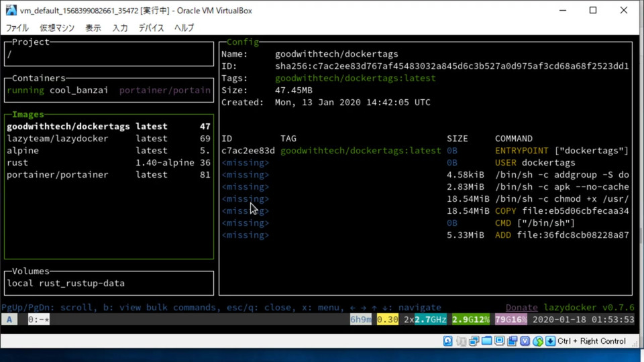Click the ENTRYPOINT ["dockertags"] command
Image resolution: width=644 pixels, height=362 pixels.
tap(562, 151)
